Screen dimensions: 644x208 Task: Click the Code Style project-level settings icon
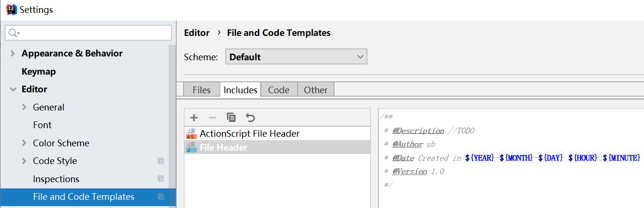click(x=161, y=161)
